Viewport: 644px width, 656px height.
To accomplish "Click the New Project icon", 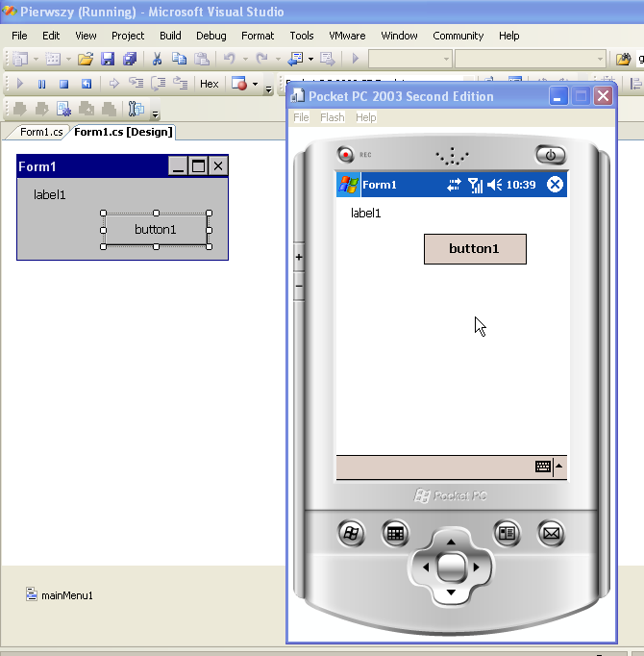I will [x=20, y=59].
